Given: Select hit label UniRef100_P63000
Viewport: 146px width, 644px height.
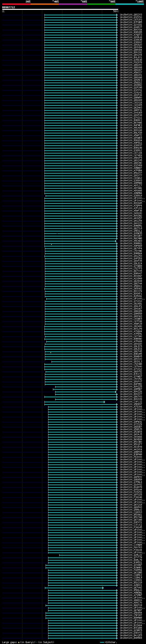Looking at the screenshot, I should [131, 457].
